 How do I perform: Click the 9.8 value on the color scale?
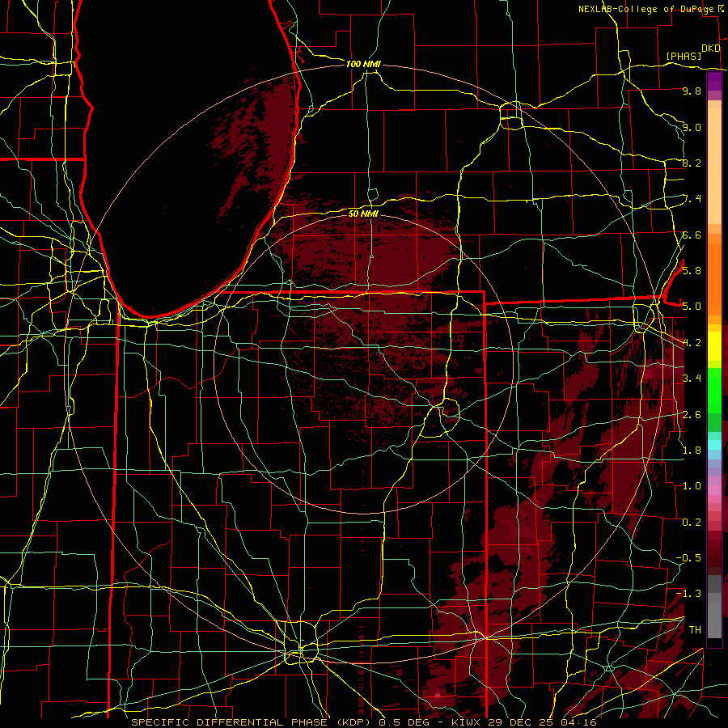coord(692,91)
